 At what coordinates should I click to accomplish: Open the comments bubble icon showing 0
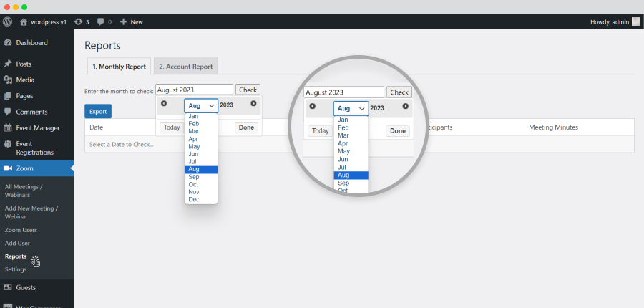[x=101, y=21]
